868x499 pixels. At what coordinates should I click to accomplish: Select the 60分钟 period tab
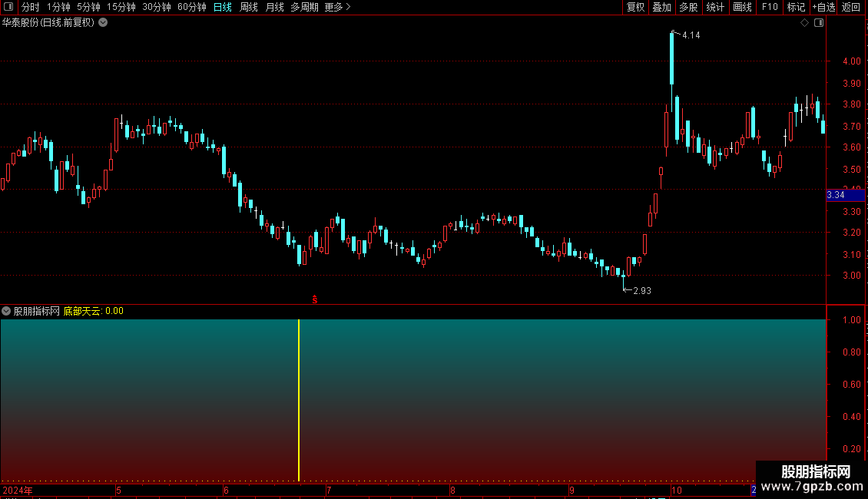click(x=191, y=7)
